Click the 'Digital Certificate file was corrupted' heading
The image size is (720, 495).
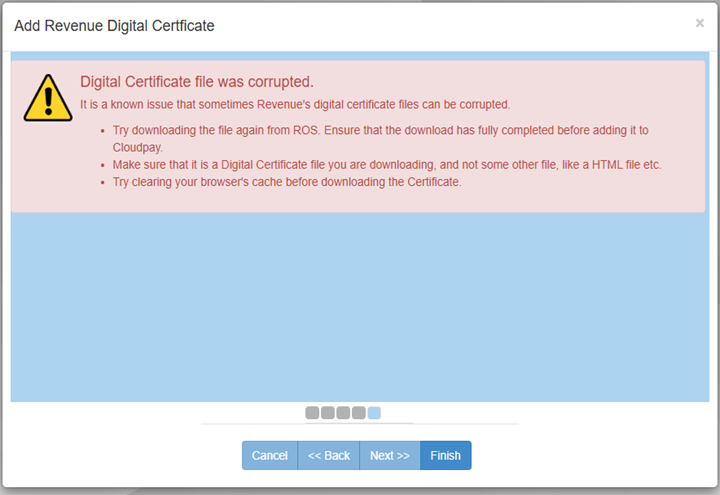tap(196, 82)
